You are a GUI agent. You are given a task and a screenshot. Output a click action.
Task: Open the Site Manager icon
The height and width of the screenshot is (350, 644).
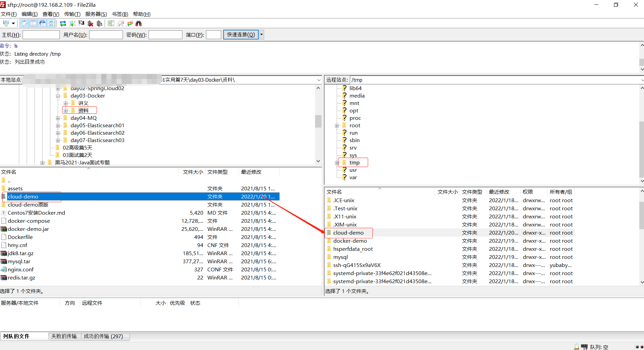pos(6,23)
